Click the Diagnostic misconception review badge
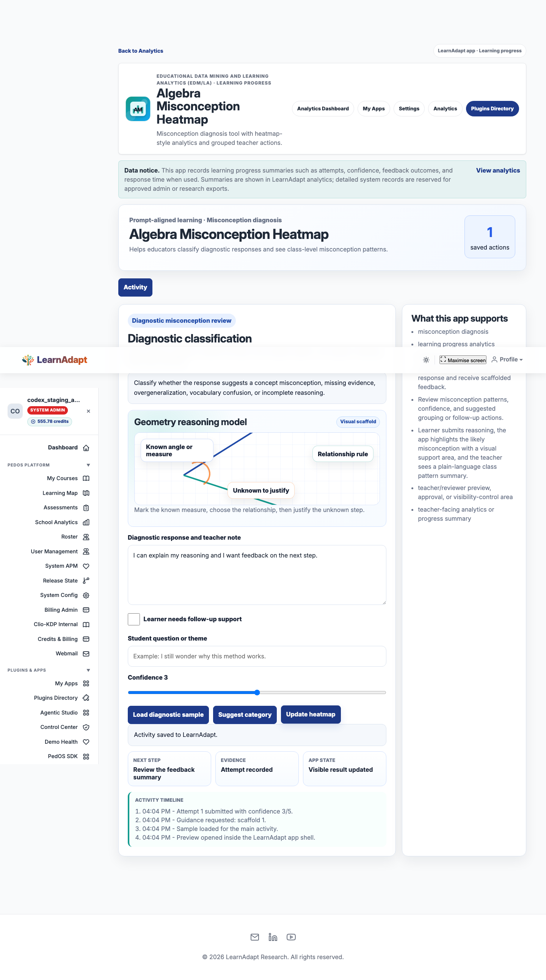546x980 pixels. point(181,321)
